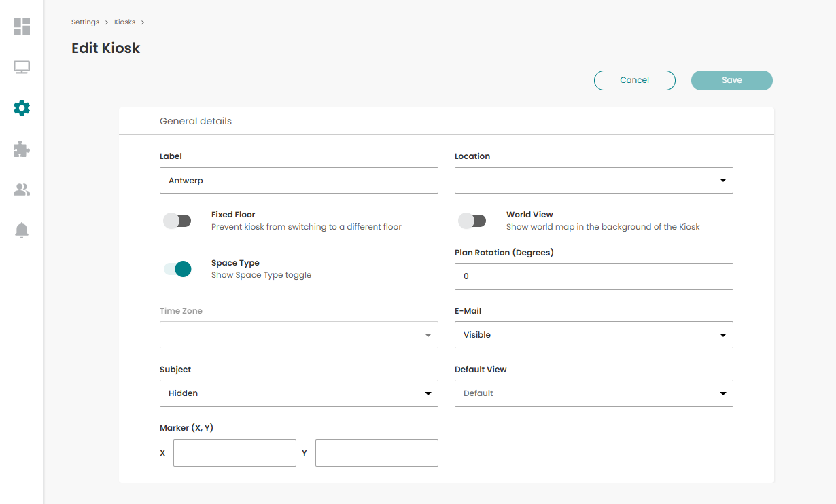
Task: Open the Subject dropdown showing Hidden
Action: [299, 393]
